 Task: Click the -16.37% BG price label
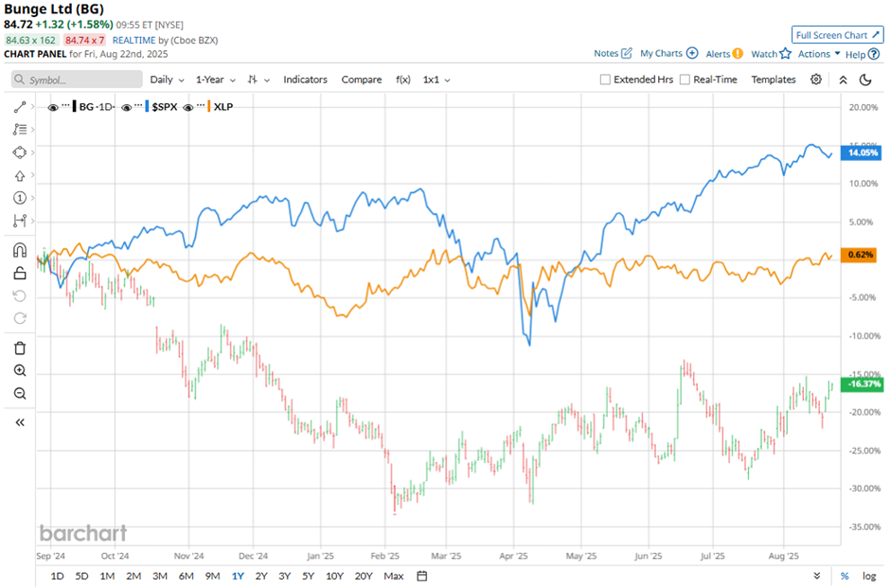tap(863, 384)
